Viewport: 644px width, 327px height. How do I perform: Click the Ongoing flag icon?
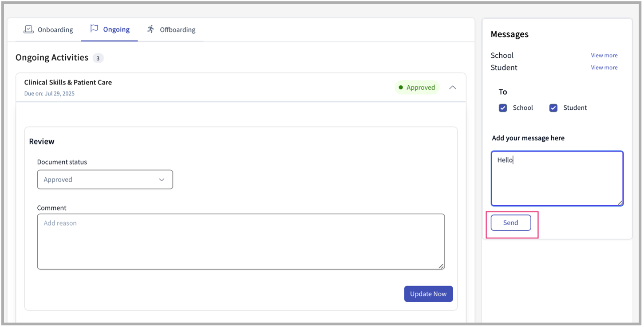(94, 29)
